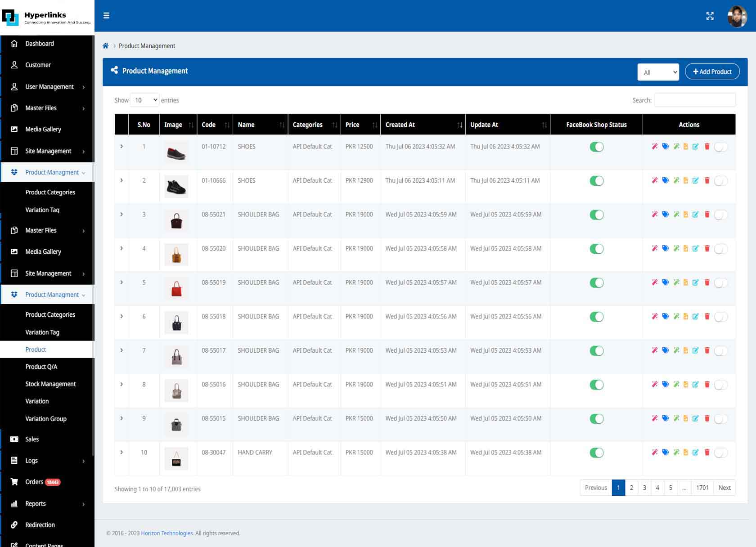This screenshot has height=547, width=756.
Task: Click the Redirection link icon in sidebar
Action: click(14, 525)
